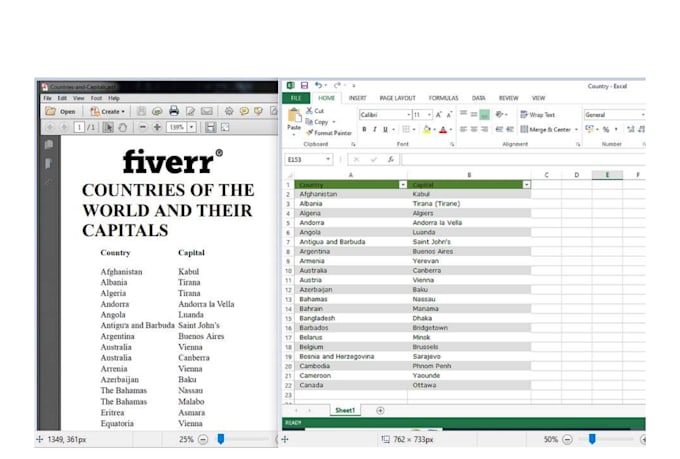Screen dimensions: 680x459
Task: Open the Calibri font name dropdown
Action: point(409,115)
